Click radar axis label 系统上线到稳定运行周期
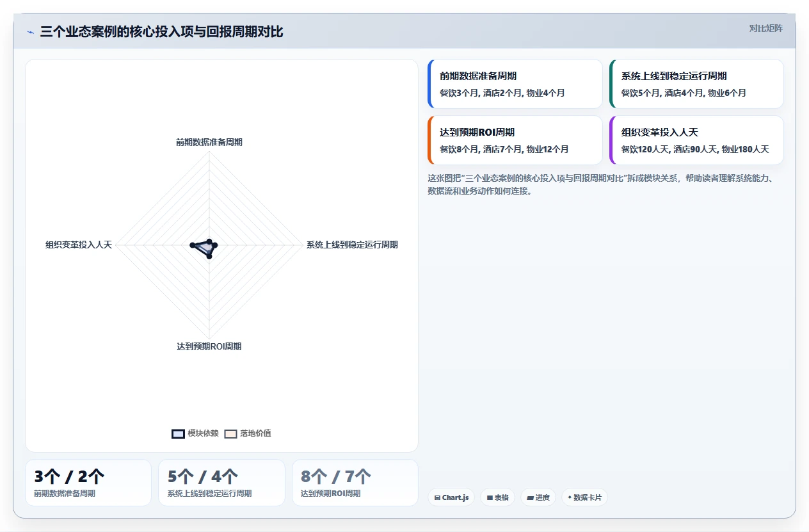Screen dimensions: 809x532 coord(352,245)
